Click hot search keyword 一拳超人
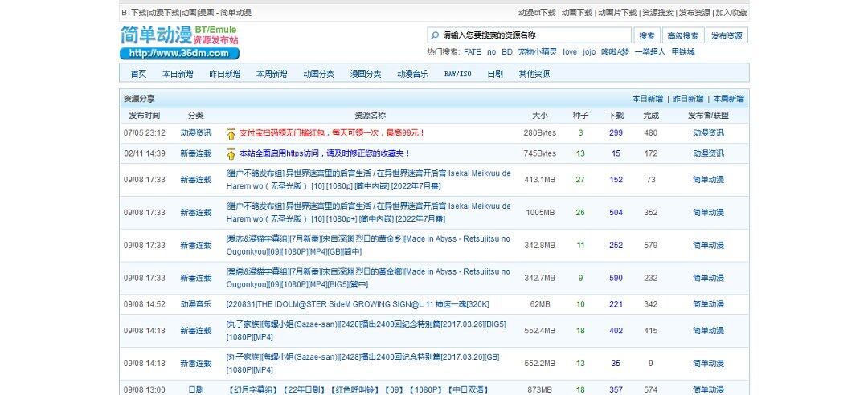The height and width of the screenshot is (395, 868). [x=650, y=52]
